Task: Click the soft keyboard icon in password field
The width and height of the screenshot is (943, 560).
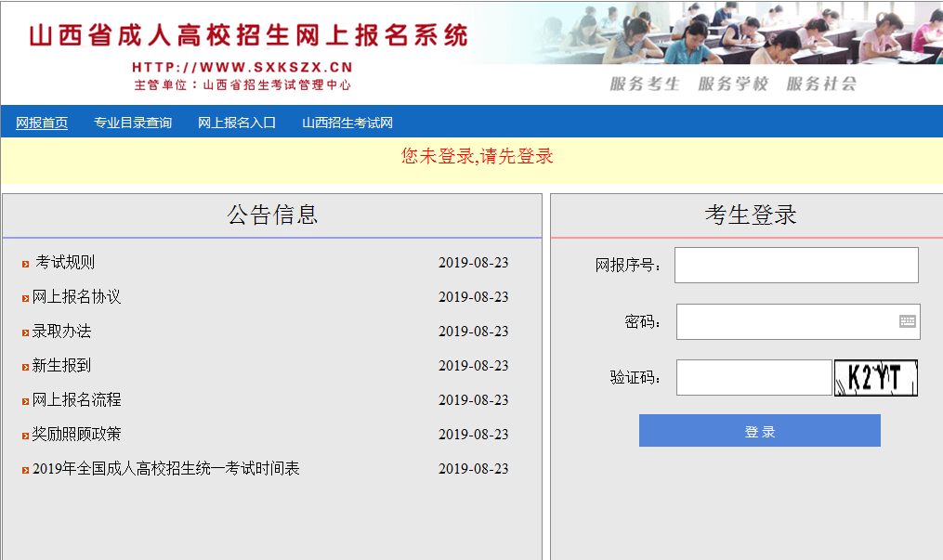Action: [907, 321]
